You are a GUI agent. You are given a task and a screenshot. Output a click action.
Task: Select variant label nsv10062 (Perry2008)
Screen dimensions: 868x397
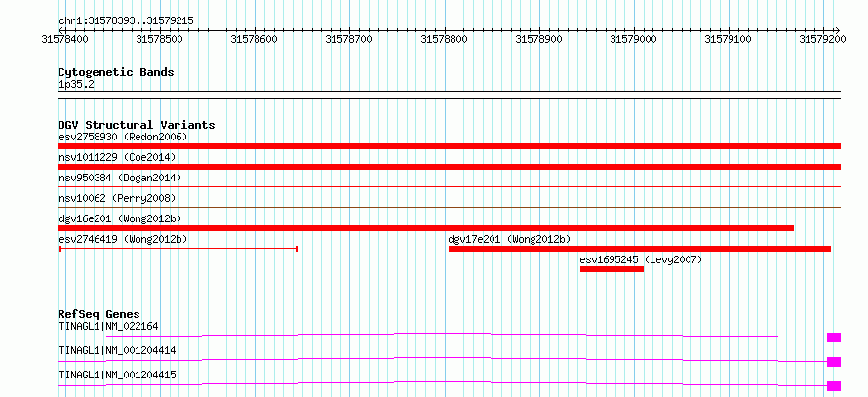click(x=117, y=198)
